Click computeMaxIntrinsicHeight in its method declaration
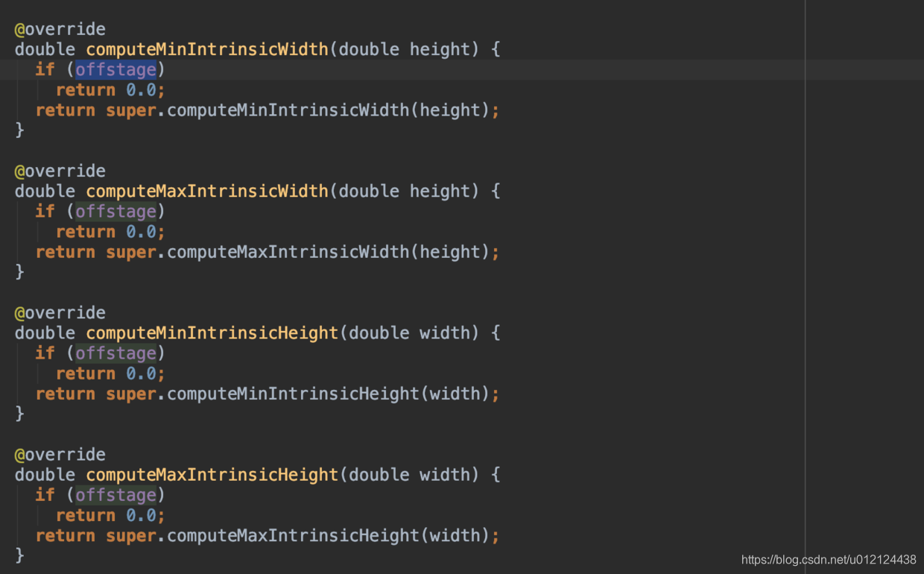This screenshot has height=574, width=924. (x=212, y=474)
